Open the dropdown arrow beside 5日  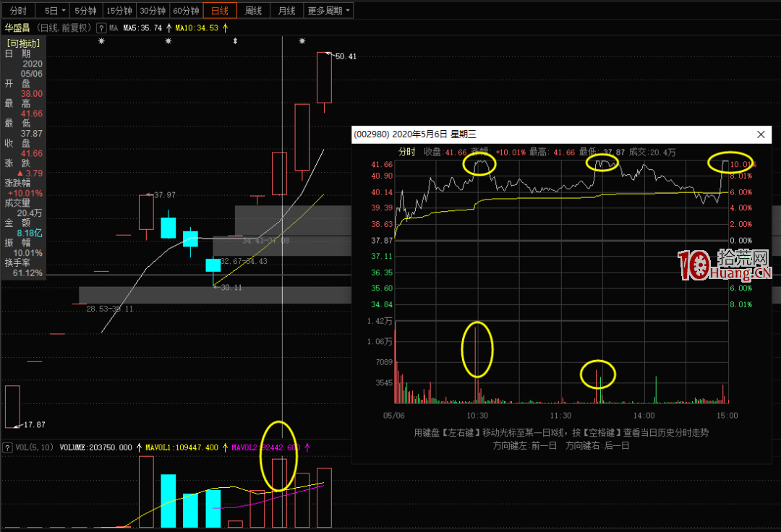(64, 10)
